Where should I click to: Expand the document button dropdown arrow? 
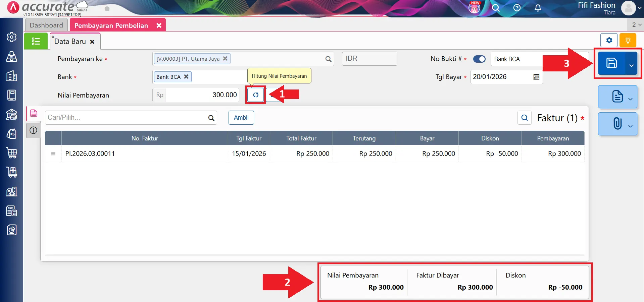(x=630, y=99)
